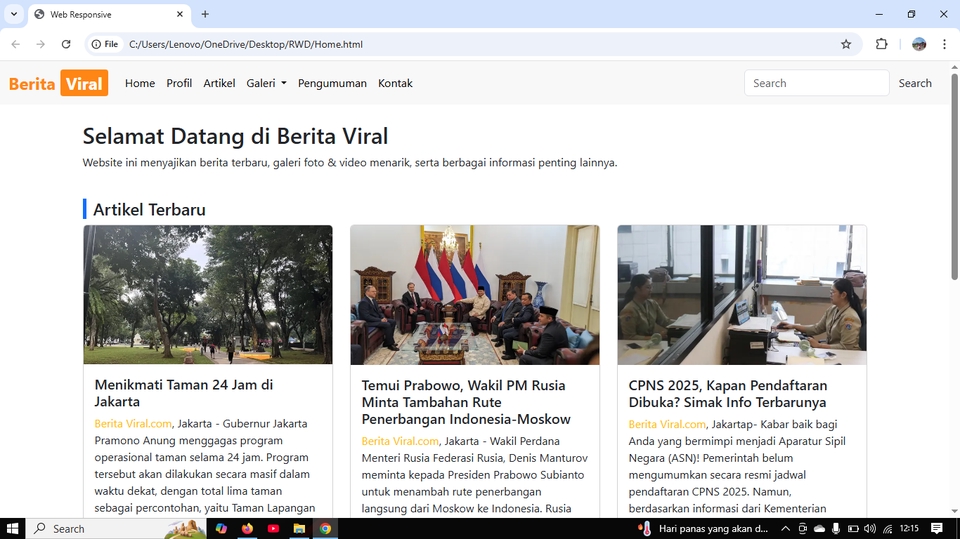Bookmark this page with the star icon
The width and height of the screenshot is (960, 539).
846,44
